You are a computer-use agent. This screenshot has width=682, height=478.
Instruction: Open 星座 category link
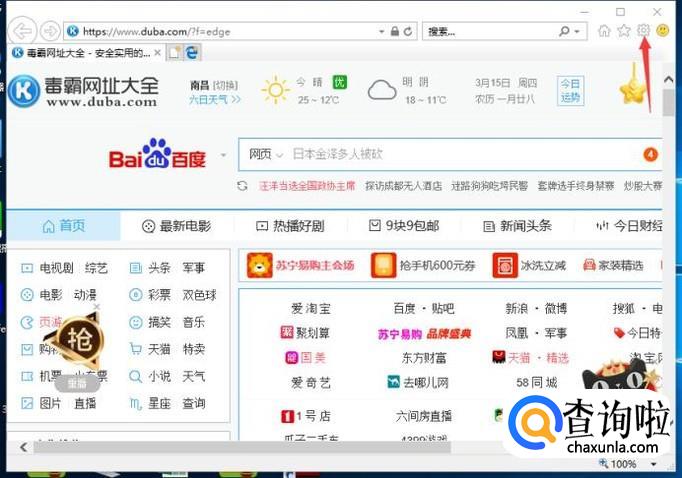(159, 403)
